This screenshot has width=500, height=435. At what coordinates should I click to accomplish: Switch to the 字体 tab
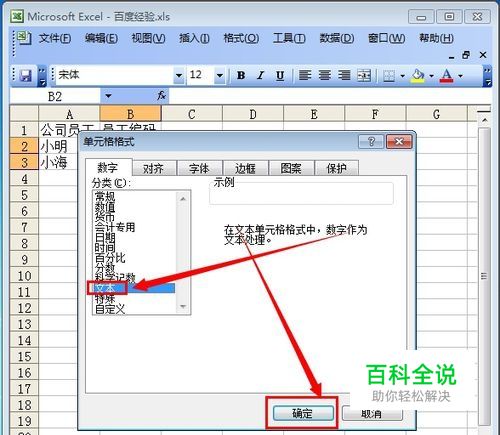click(x=199, y=168)
